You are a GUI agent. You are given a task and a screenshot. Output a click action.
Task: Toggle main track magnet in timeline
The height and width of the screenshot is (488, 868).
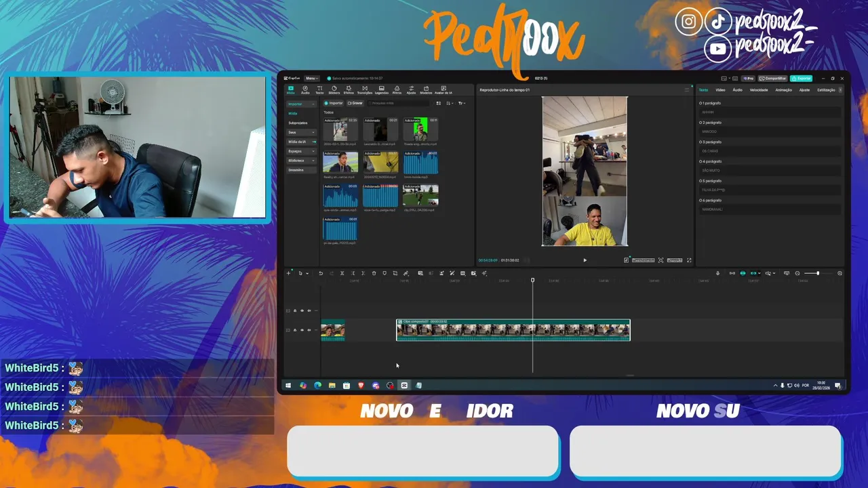[x=732, y=273]
